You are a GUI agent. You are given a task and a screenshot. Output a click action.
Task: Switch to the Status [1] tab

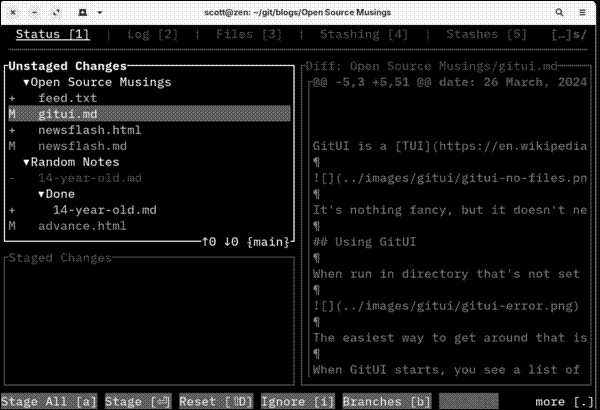click(x=53, y=34)
